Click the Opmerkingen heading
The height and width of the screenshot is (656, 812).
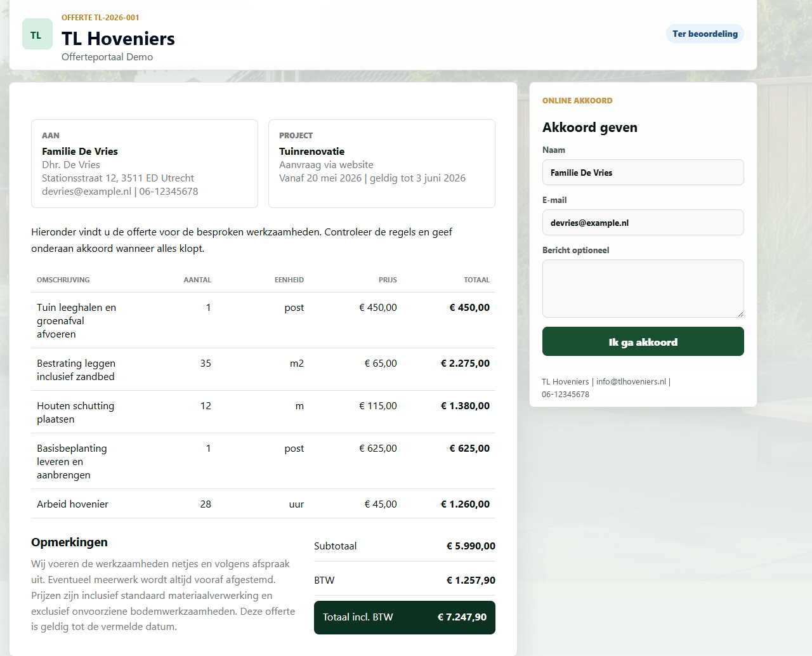(x=69, y=542)
